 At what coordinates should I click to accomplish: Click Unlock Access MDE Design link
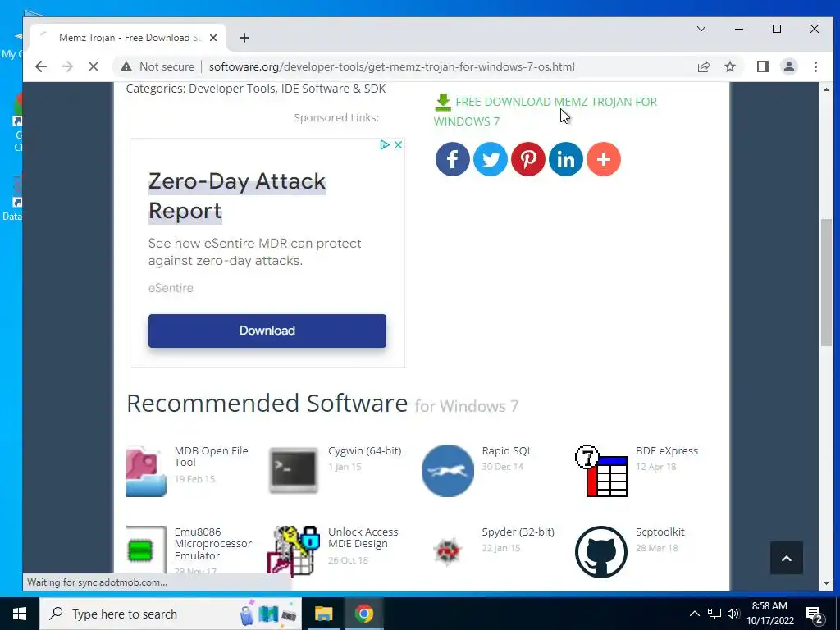coord(363,538)
